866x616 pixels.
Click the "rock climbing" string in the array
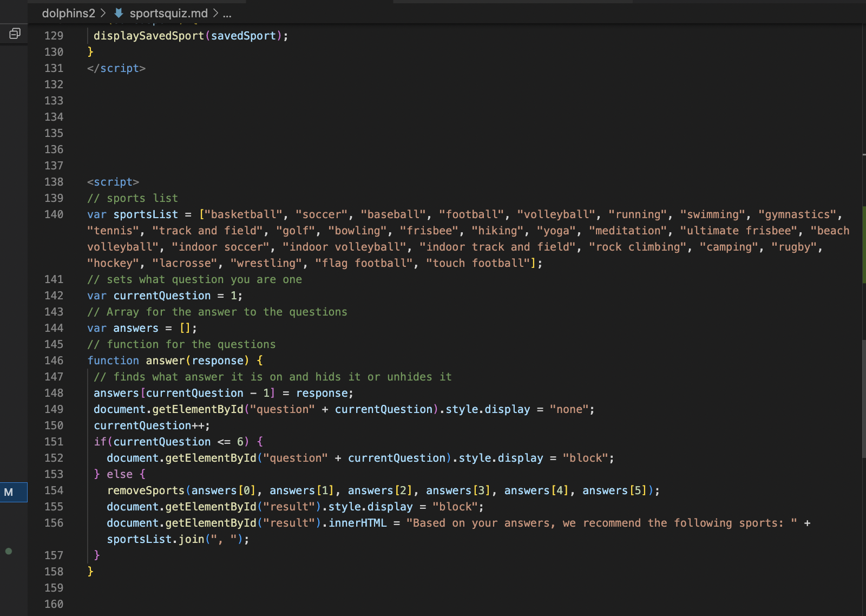point(638,247)
